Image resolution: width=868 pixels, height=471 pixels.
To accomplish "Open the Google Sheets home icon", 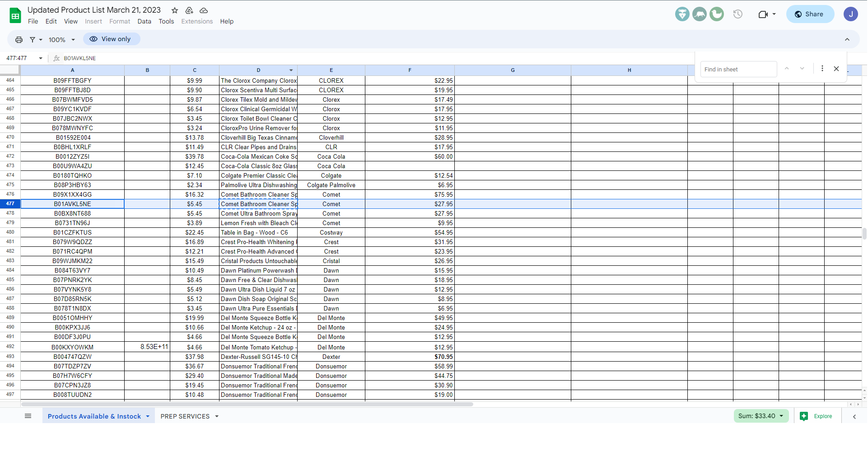I will [x=15, y=15].
